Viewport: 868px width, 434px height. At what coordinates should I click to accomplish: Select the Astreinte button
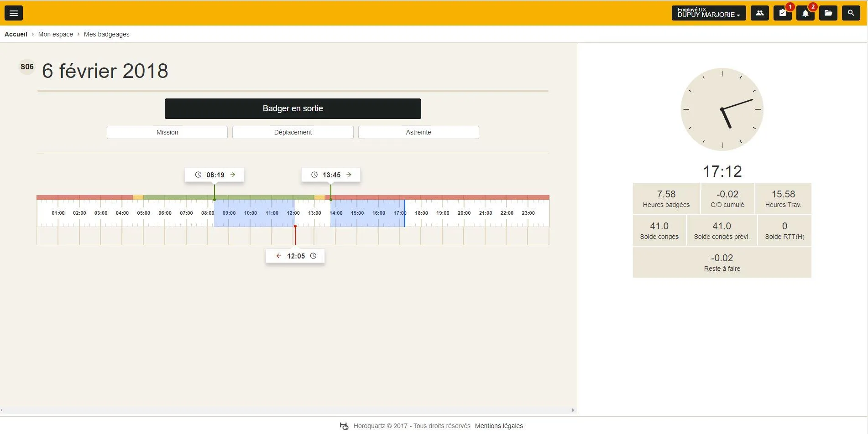click(x=418, y=132)
